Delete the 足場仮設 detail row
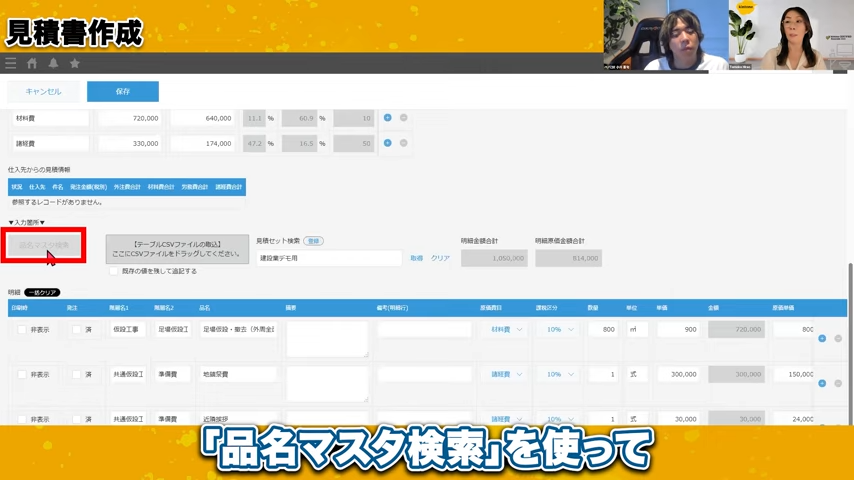 [x=838, y=338]
